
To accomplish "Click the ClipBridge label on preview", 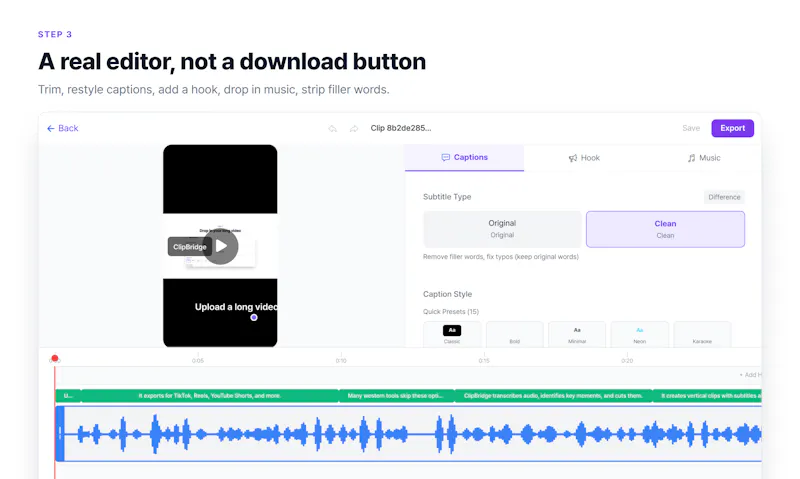I will pyautogui.click(x=189, y=247).
